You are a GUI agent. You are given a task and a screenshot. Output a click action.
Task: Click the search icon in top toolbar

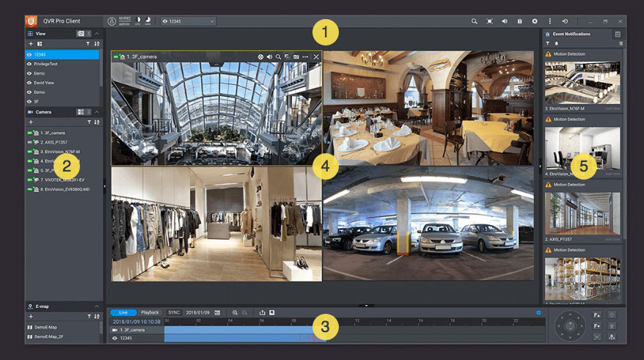tap(475, 21)
